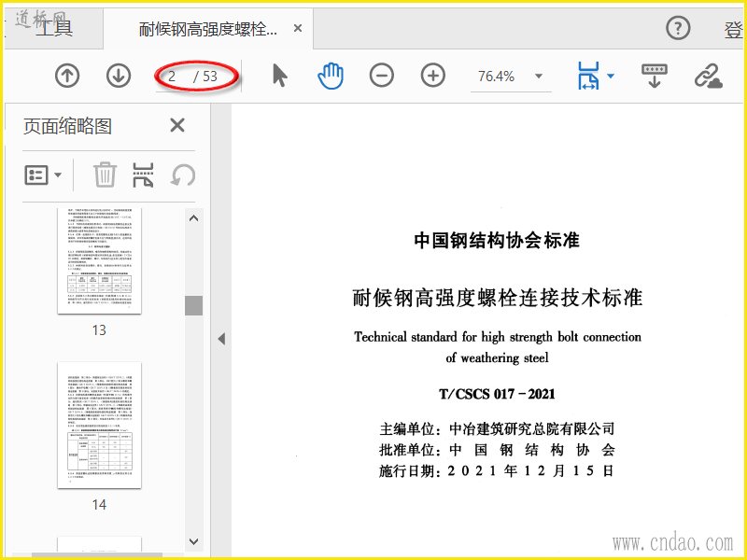This screenshot has width=747, height=560.
Task: Select the arrow selection tool
Action: (x=280, y=76)
